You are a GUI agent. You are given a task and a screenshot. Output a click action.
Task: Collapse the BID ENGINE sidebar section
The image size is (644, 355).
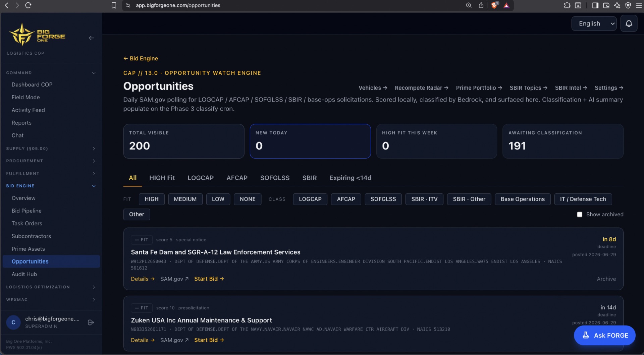pos(51,186)
